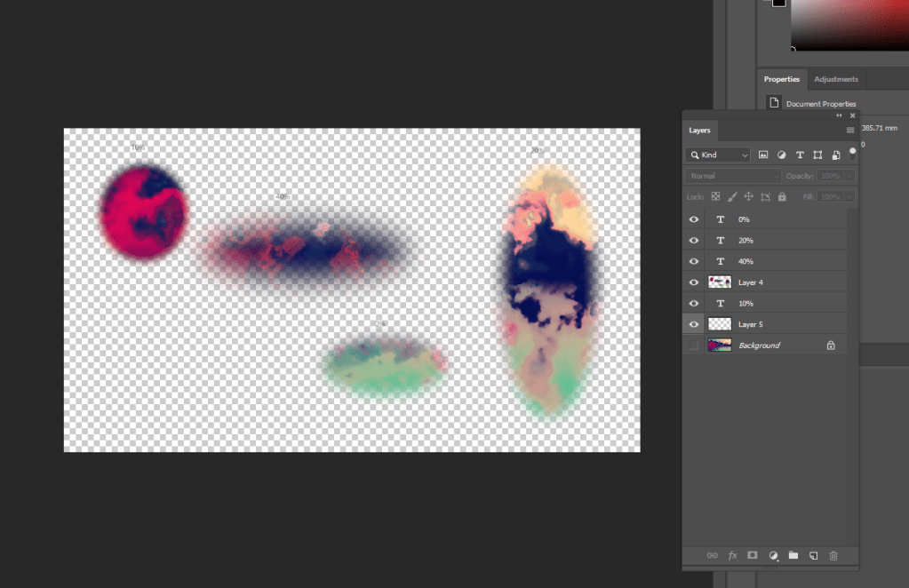This screenshot has height=588, width=909.
Task: Turn layer filtering on or off switch
Action: [x=852, y=153]
